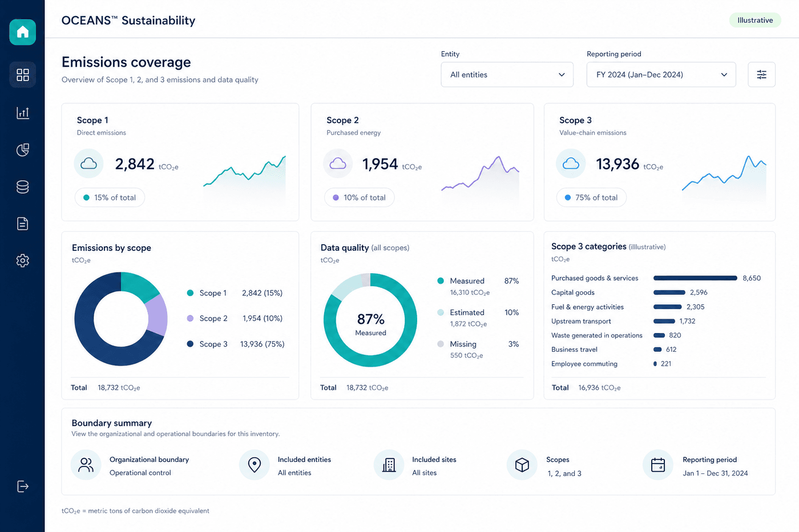Click the 16,936 tCO₂e Scope 3 categories total
Viewport: 799px width, 532px height.
point(599,388)
